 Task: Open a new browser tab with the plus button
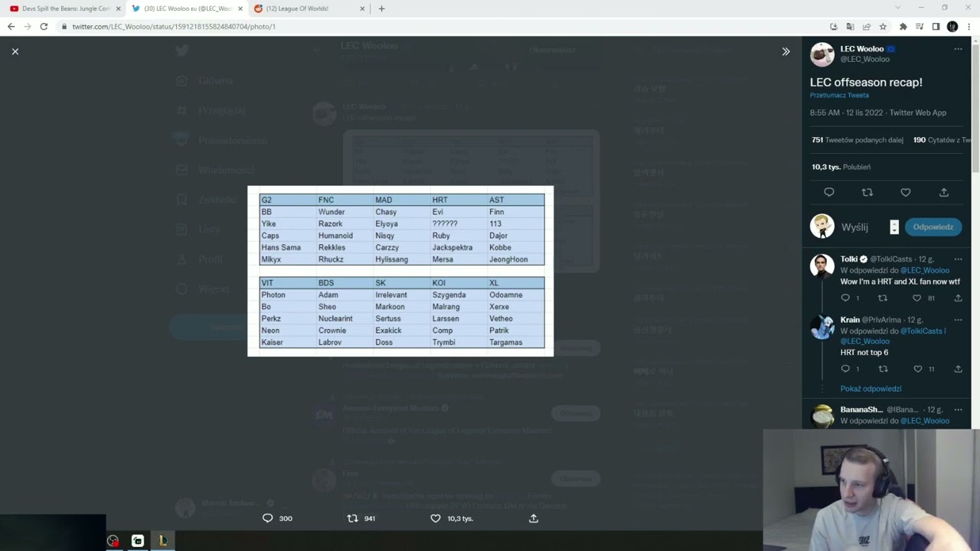click(x=381, y=8)
